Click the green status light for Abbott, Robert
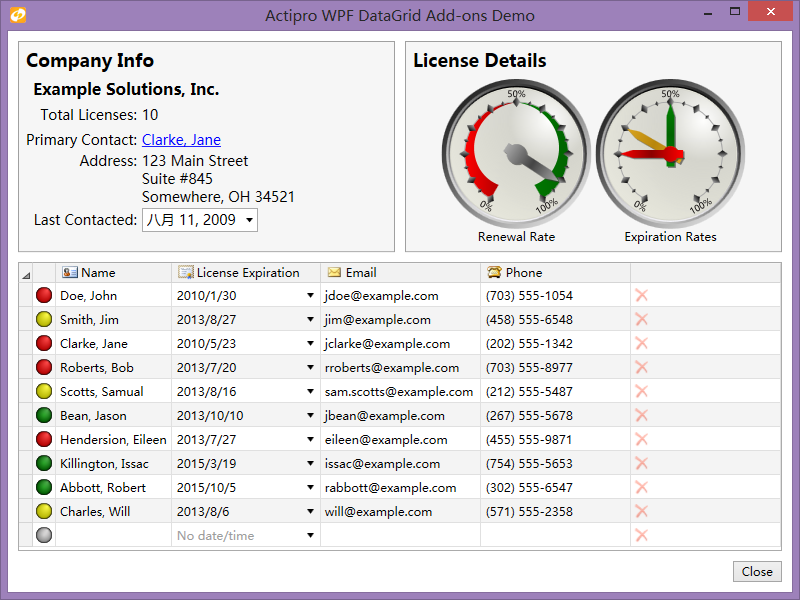The width and height of the screenshot is (800, 600). [x=44, y=487]
